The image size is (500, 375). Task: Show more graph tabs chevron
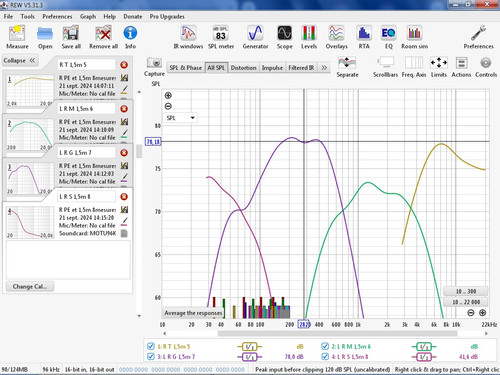click(x=324, y=68)
